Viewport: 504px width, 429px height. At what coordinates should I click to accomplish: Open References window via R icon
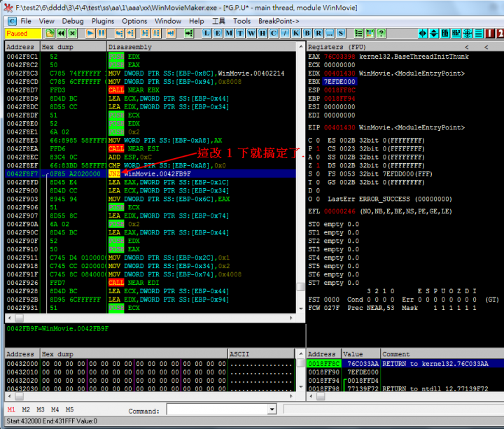(318, 33)
